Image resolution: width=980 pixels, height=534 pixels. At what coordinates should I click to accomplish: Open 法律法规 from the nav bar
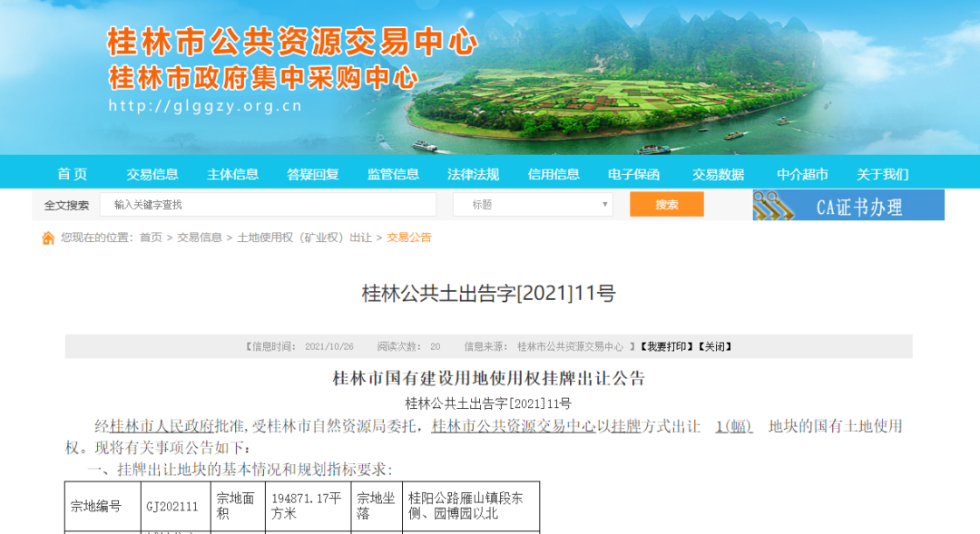473,174
